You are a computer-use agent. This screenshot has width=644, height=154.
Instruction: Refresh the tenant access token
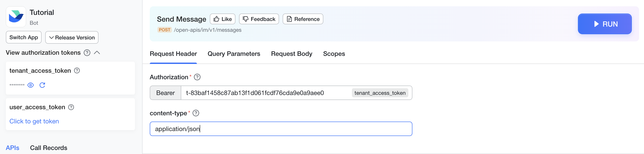[42, 85]
